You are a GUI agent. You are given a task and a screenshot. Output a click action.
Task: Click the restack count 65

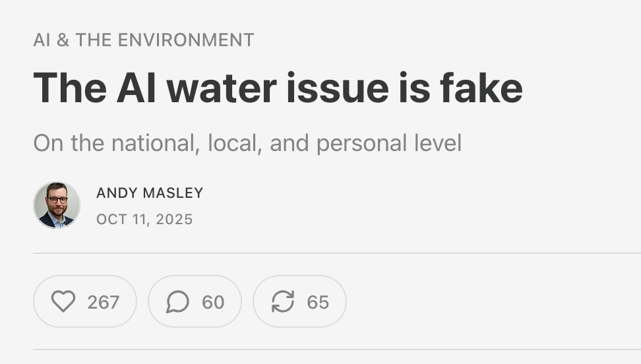(318, 302)
